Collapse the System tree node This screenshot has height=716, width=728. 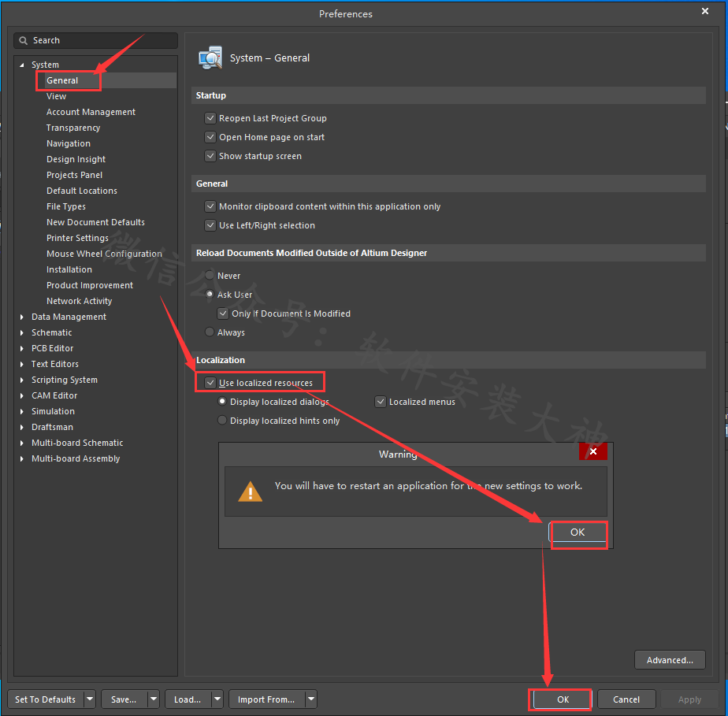22,65
